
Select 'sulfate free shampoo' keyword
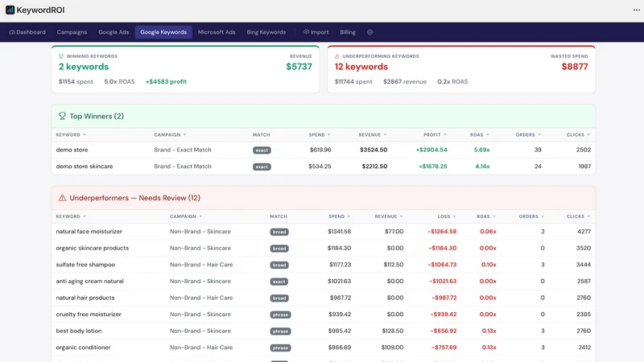coord(85,265)
